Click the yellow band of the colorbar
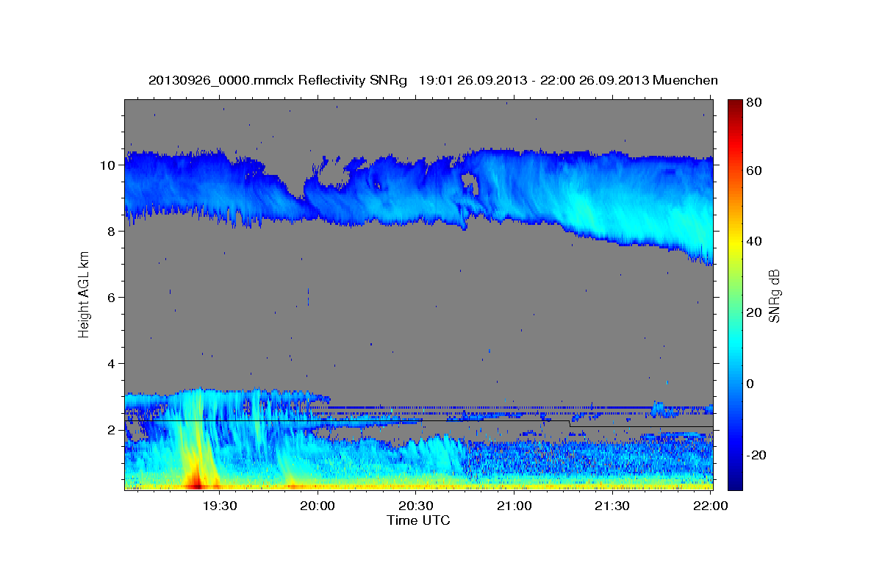This screenshot has height=588, width=882. pos(735,243)
